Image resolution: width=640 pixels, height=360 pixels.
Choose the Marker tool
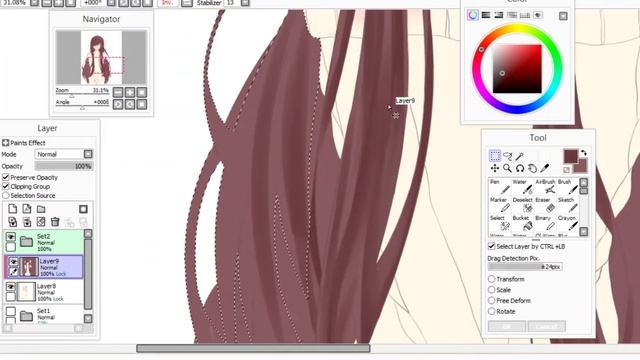[500, 205]
